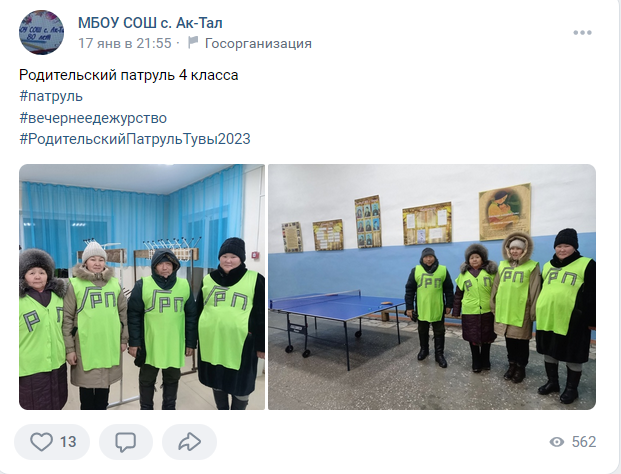Click the Госорганизация label

point(258,43)
